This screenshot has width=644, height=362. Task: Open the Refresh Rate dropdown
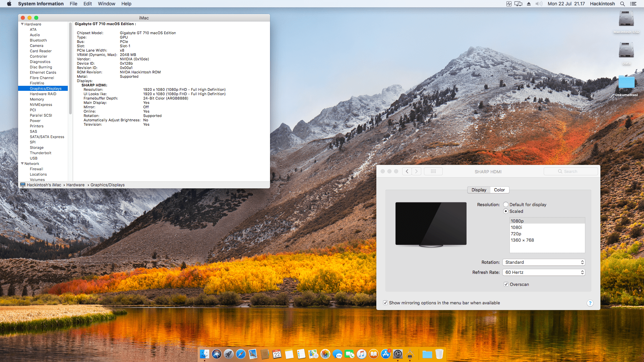pyautogui.click(x=543, y=272)
